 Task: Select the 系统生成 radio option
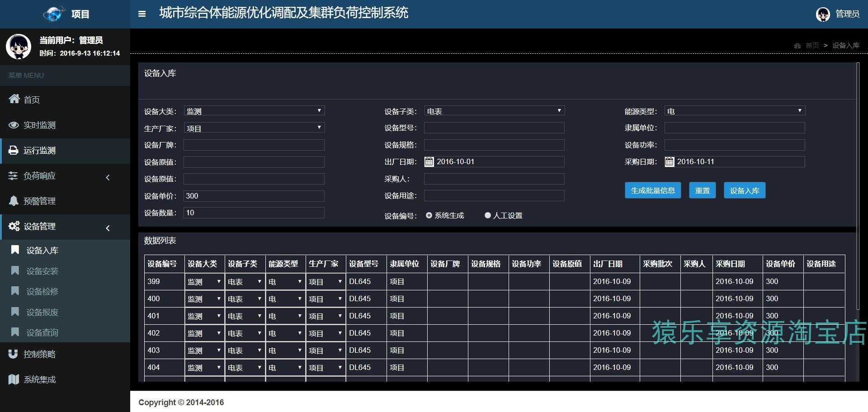[429, 215]
